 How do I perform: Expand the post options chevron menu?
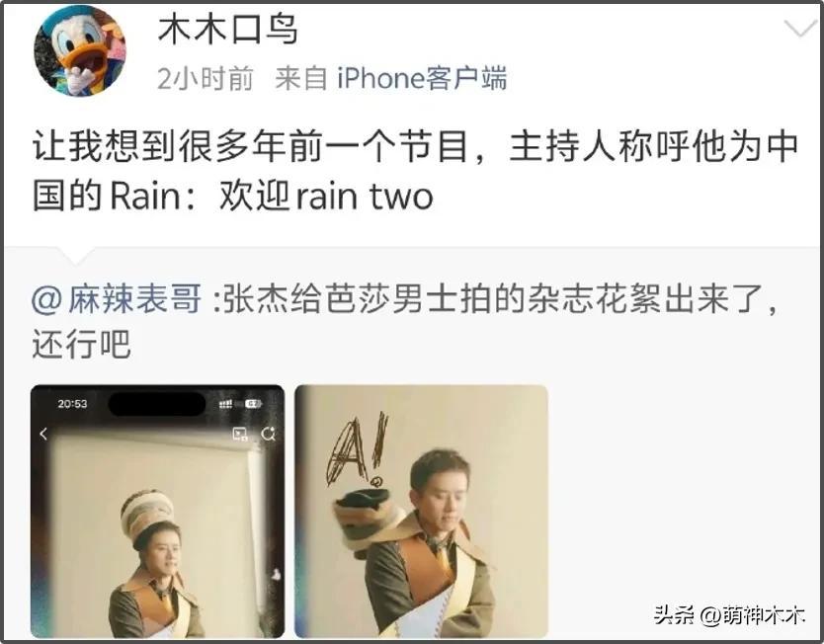click(800, 29)
